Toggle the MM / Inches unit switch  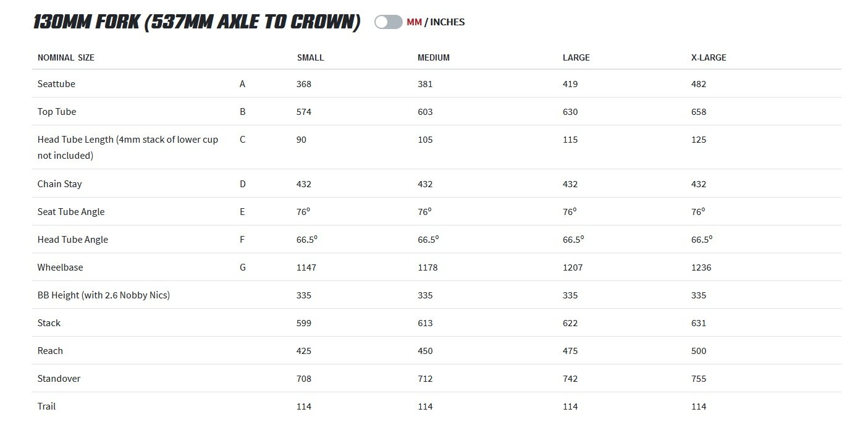(388, 22)
